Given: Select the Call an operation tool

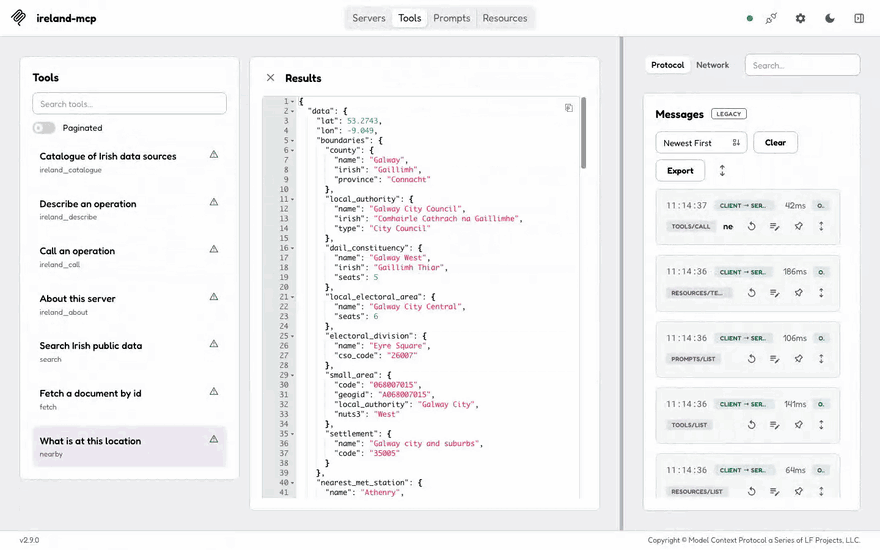Looking at the screenshot, I should 129,257.
